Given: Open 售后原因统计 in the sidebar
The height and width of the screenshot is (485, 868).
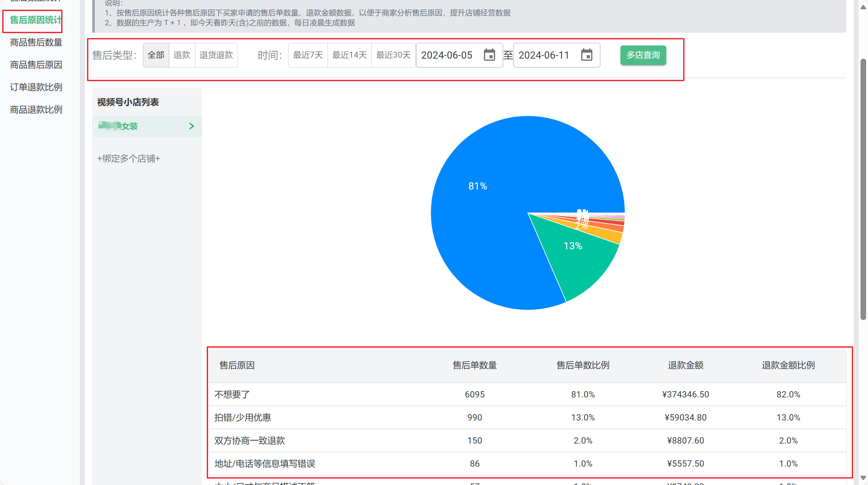Looking at the screenshot, I should (x=35, y=20).
